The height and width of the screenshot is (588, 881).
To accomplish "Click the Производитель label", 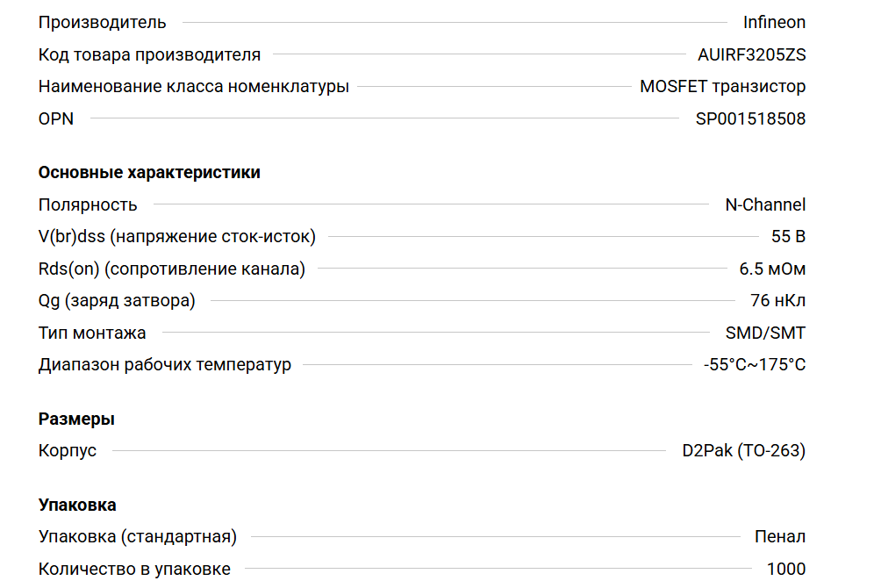I will point(102,23).
